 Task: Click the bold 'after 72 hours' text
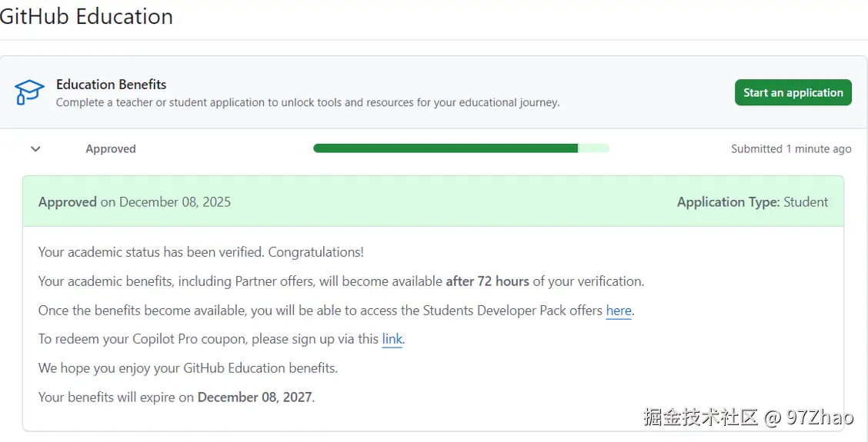[487, 281]
